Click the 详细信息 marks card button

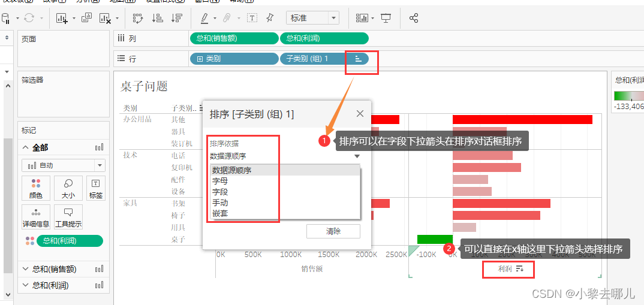[36, 217]
